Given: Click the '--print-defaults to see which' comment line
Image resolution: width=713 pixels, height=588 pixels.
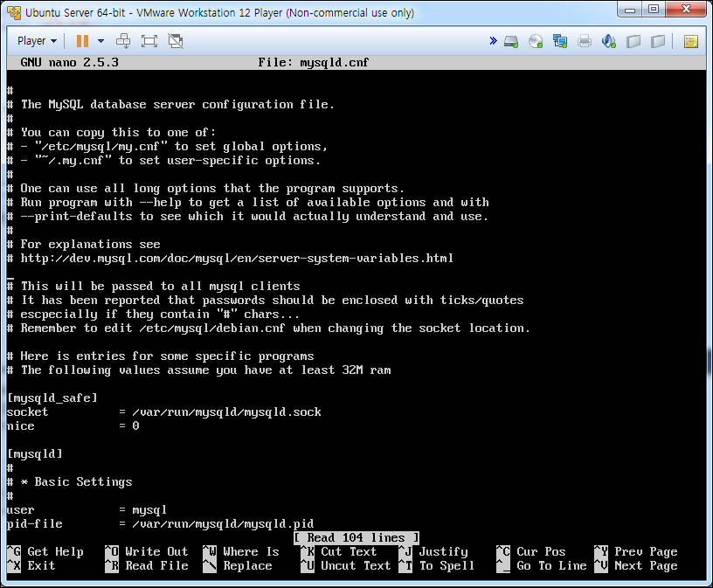Looking at the screenshot, I should pyautogui.click(x=247, y=217).
